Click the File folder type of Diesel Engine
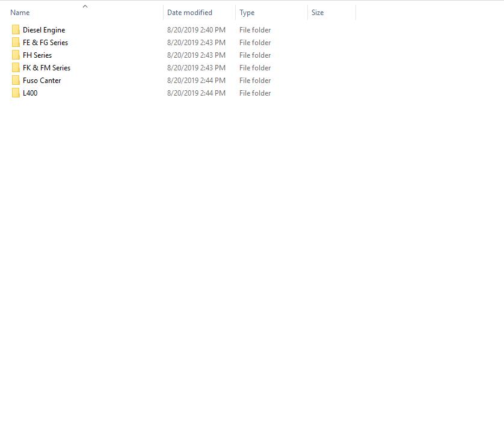The width and height of the screenshot is (504, 430). tap(255, 30)
